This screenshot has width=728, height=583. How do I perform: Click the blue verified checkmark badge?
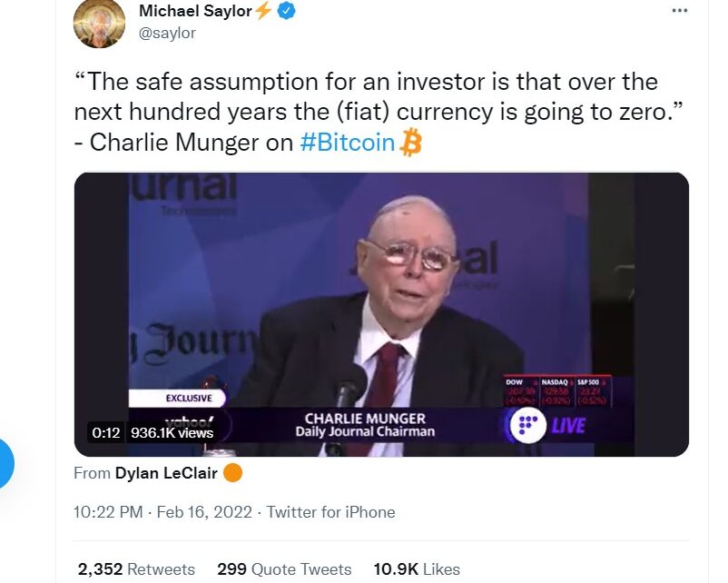pyautogui.click(x=286, y=11)
